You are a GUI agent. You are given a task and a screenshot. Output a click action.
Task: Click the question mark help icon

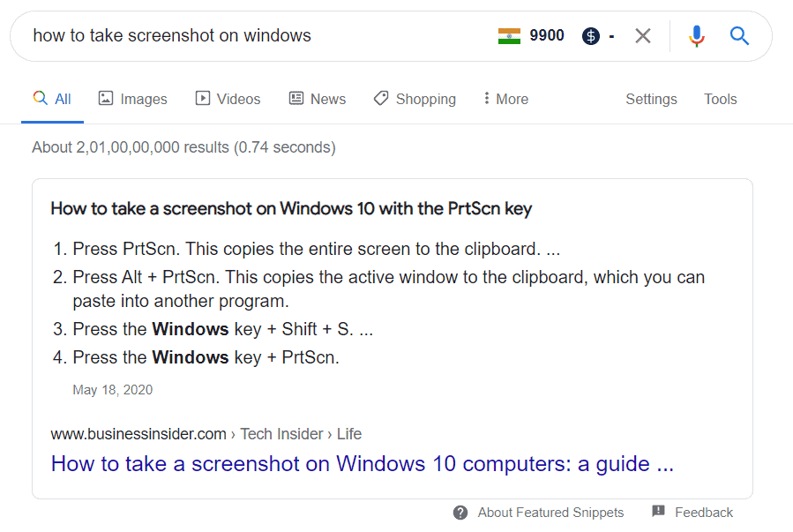click(460, 513)
